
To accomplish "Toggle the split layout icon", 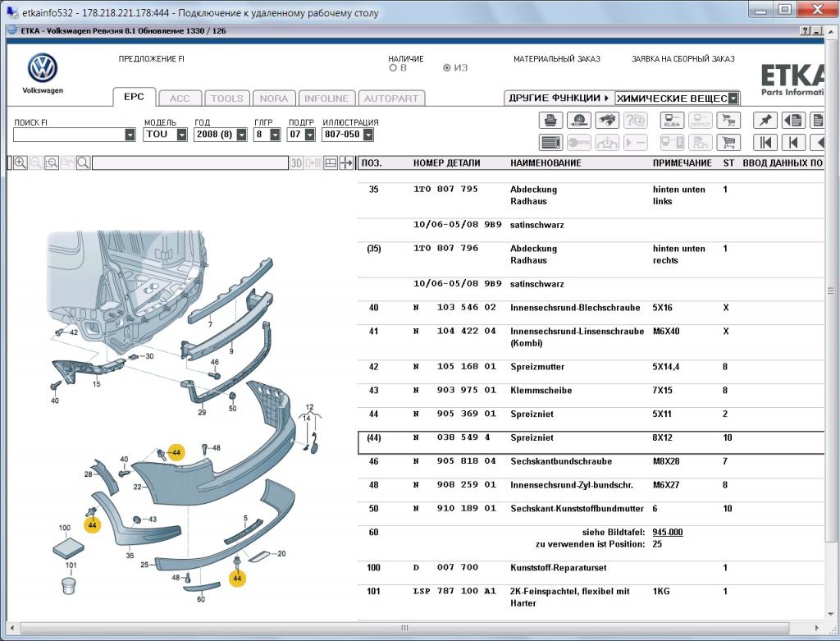I will [331, 163].
